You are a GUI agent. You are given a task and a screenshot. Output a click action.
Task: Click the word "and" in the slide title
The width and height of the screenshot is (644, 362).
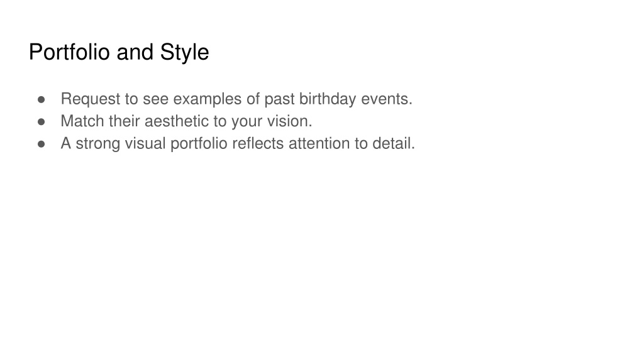[135, 52]
